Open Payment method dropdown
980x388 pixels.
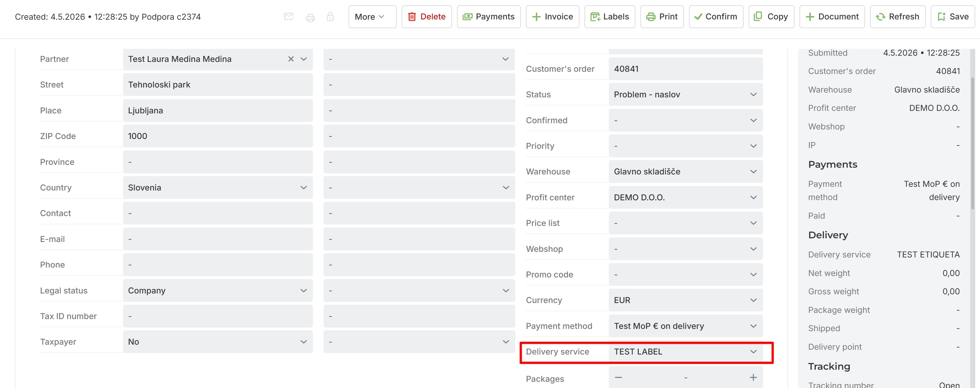click(686, 326)
